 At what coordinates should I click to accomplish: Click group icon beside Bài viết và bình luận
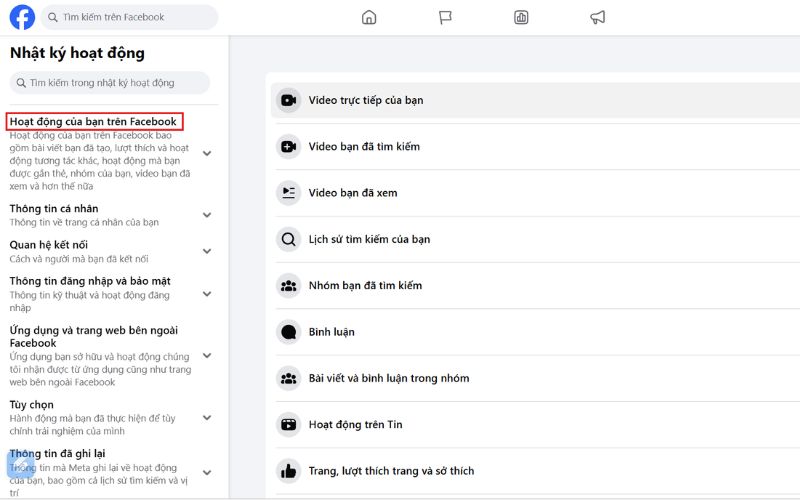288,379
